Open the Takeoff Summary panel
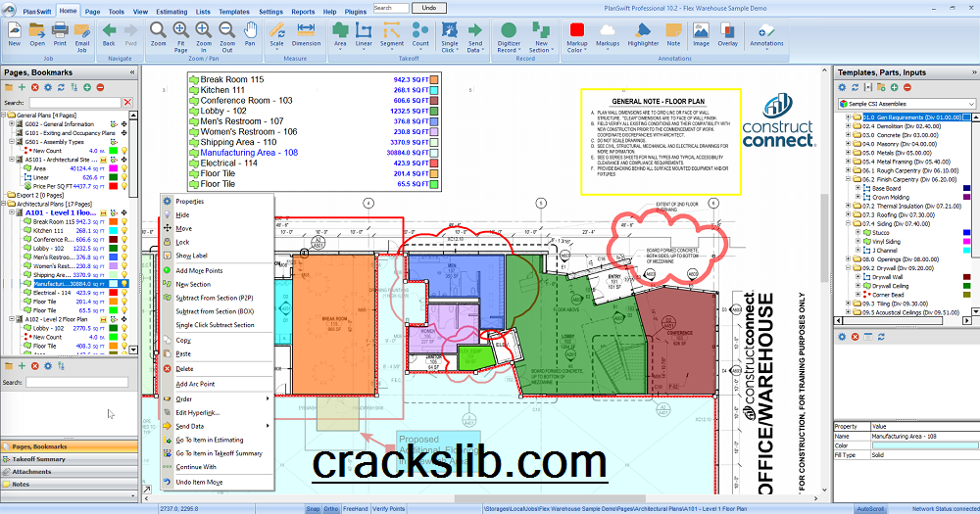This screenshot has height=514, width=980. coord(70,459)
